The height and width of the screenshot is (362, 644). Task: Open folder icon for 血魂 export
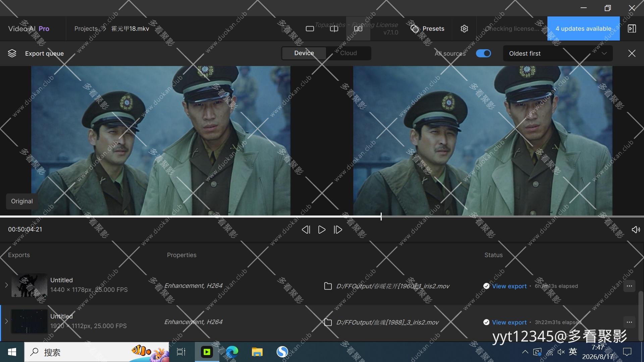[x=328, y=322]
